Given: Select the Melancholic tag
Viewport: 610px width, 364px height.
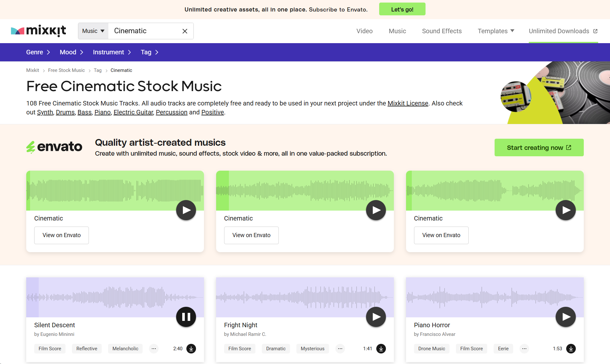Looking at the screenshot, I should pyautogui.click(x=125, y=349).
